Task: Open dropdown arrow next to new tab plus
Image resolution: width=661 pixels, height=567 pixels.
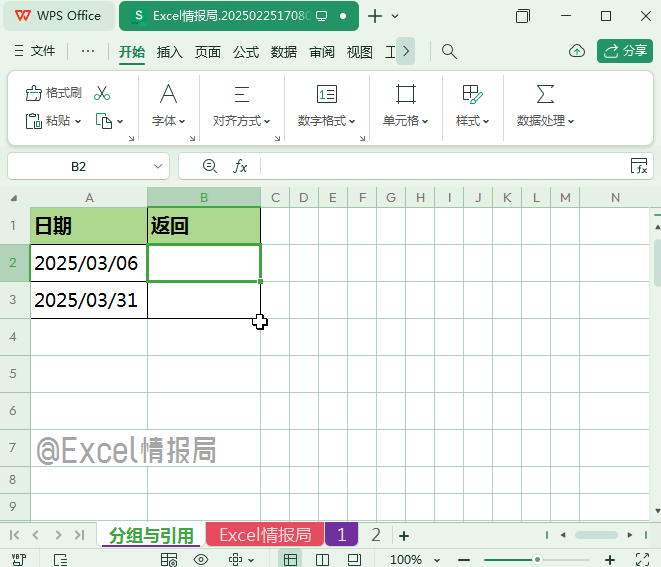Action: click(x=395, y=16)
